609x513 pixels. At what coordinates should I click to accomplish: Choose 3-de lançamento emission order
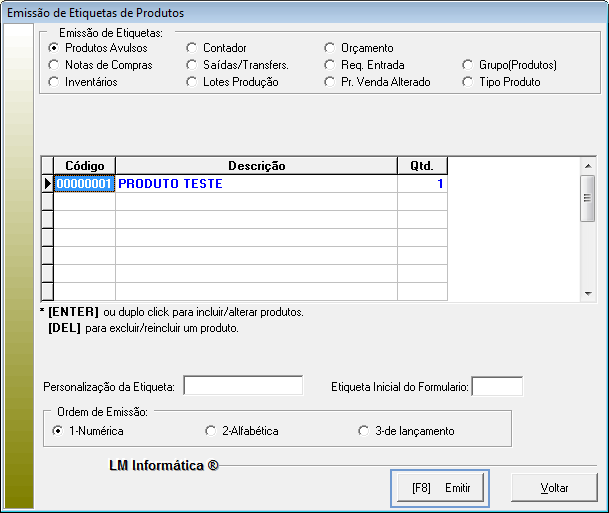[x=363, y=431]
